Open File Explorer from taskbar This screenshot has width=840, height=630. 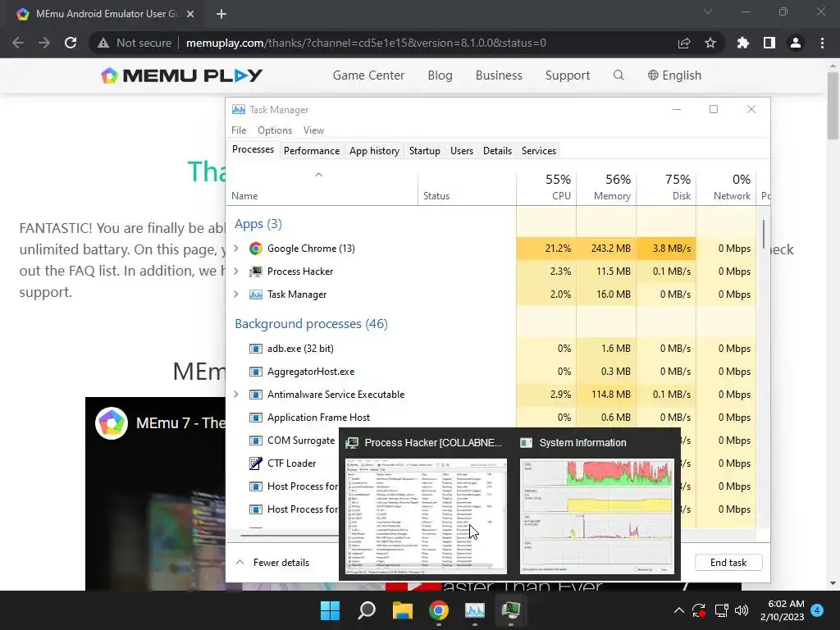point(402,610)
